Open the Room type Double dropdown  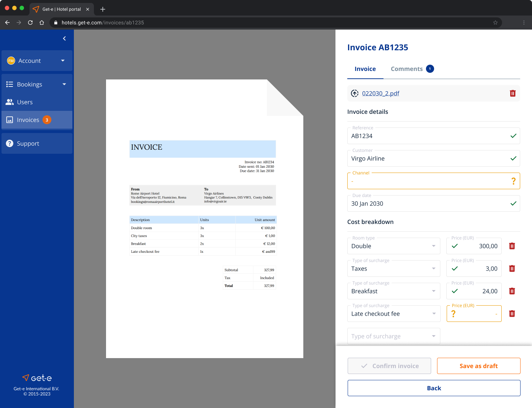click(394, 246)
